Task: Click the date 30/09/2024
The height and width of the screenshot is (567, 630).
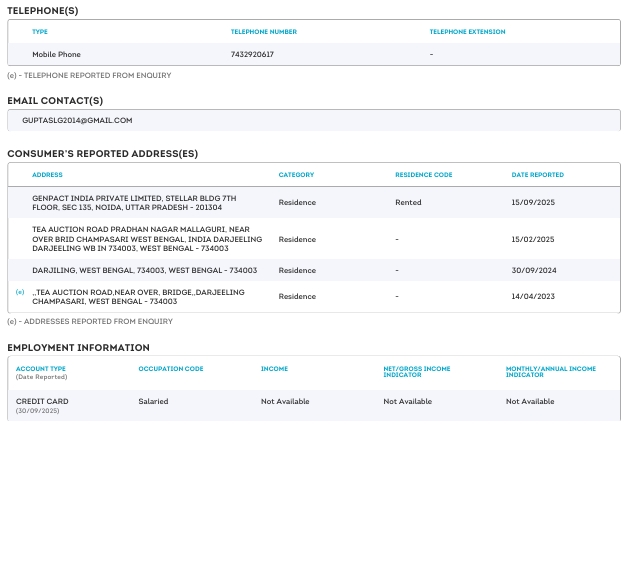Action: (x=531, y=270)
